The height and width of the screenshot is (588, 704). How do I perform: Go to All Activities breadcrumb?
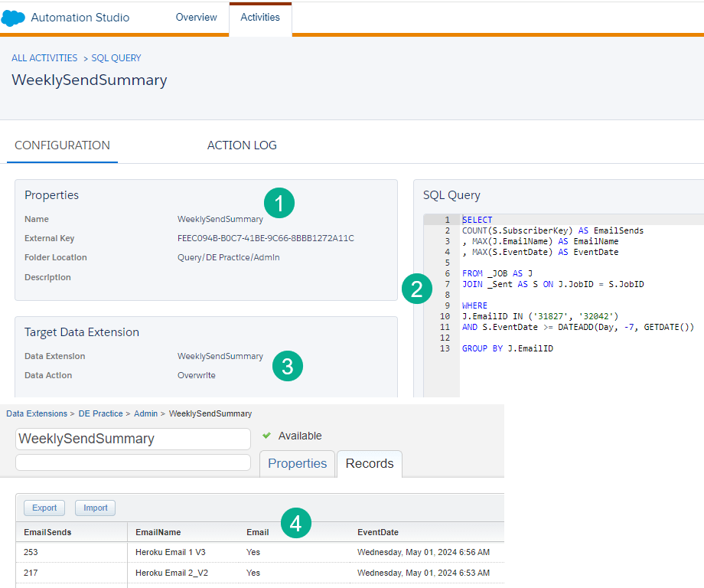tap(44, 58)
